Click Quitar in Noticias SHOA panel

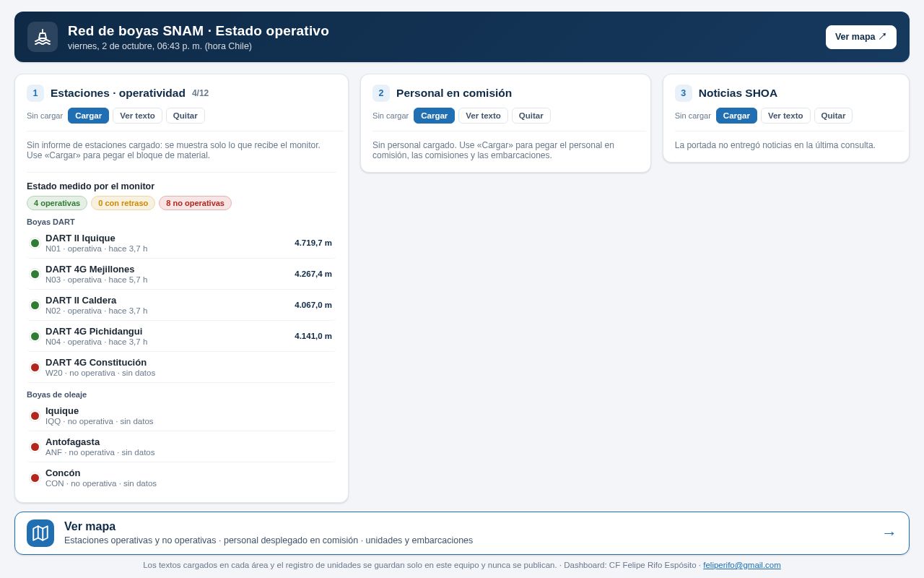pyautogui.click(x=833, y=116)
